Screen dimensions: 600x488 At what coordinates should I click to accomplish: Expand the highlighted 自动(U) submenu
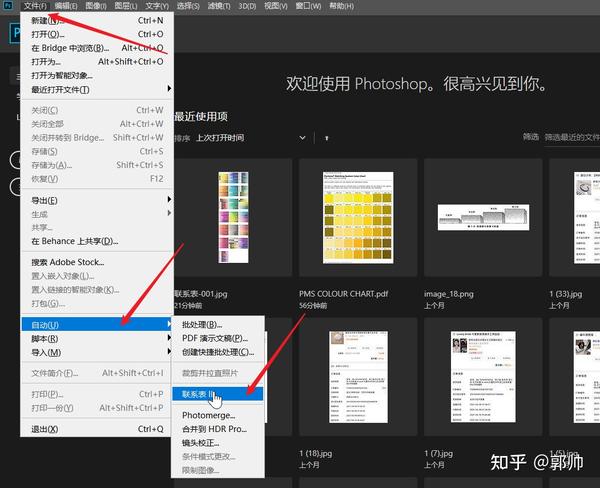pos(97,325)
